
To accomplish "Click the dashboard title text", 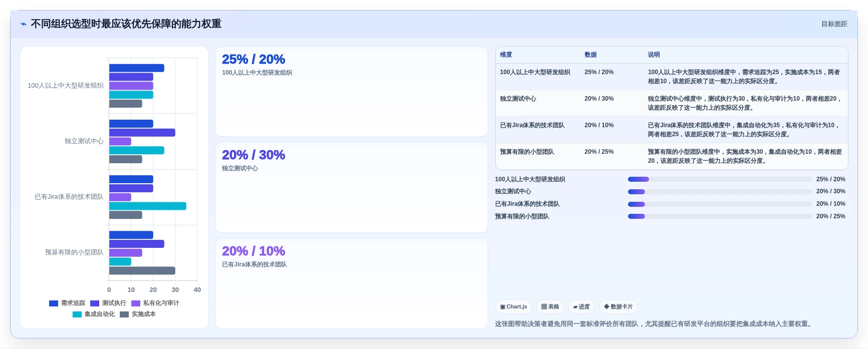I will pyautogui.click(x=126, y=24).
